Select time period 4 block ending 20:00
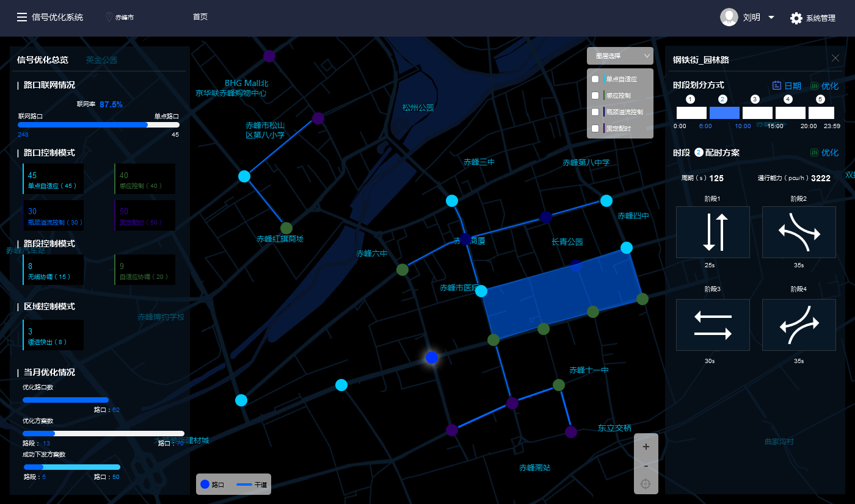 click(x=790, y=113)
